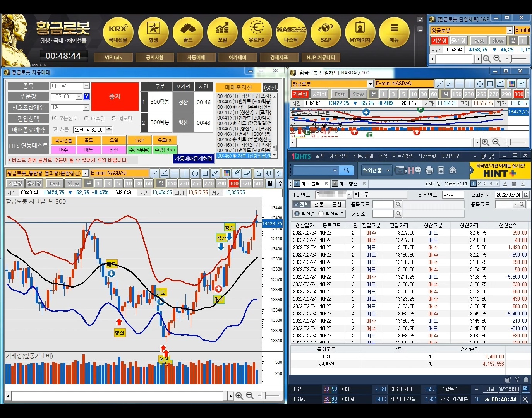
Task: Expand main chart strategy 통합형-돌파형 dropdown
Action: (85, 173)
